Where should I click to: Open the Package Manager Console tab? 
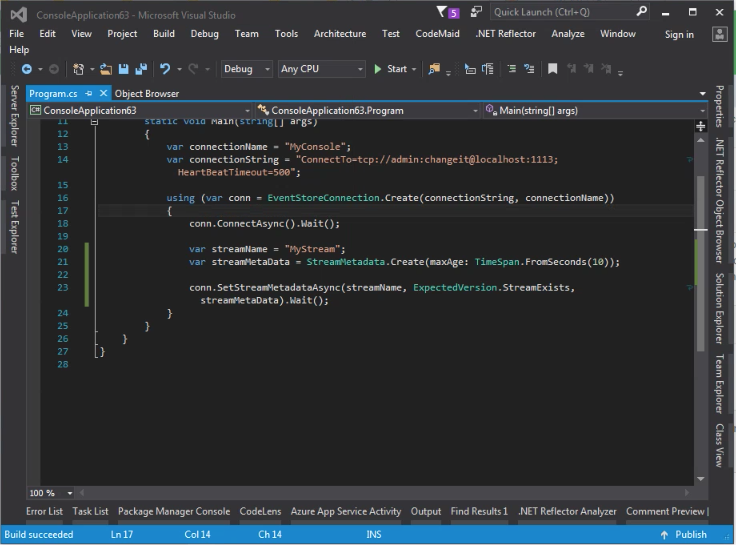174,511
